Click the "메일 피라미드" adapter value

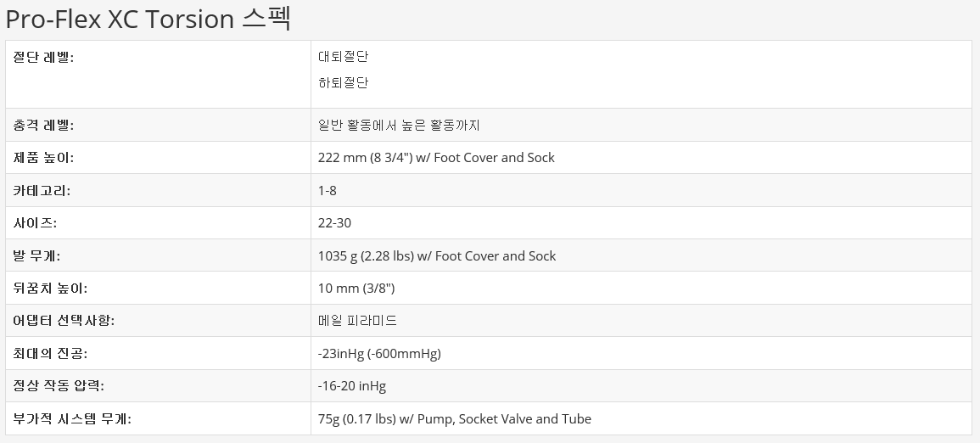[x=357, y=321]
